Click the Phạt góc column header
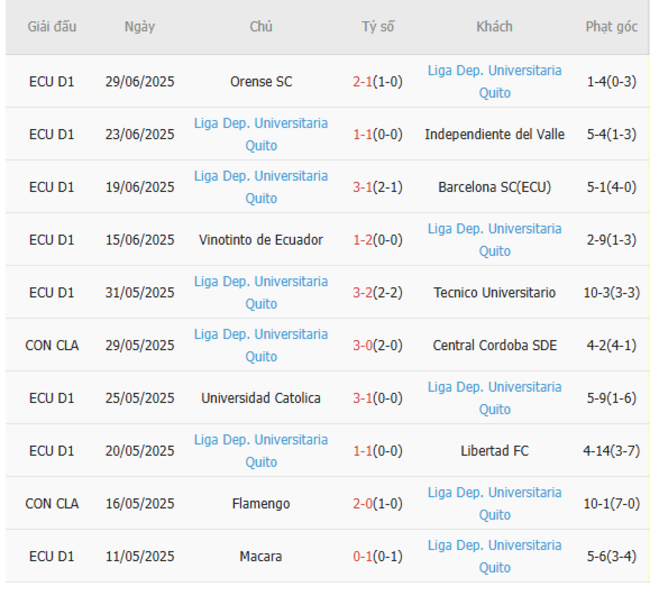 click(611, 27)
